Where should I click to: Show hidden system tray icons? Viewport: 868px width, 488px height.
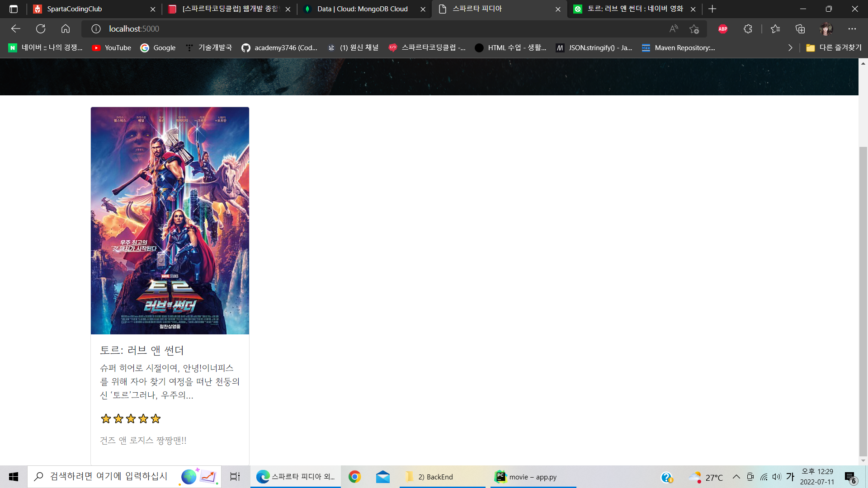(x=736, y=477)
